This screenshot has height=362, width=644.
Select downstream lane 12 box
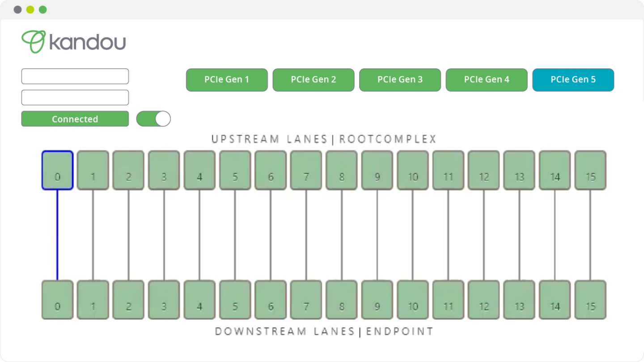pos(483,300)
